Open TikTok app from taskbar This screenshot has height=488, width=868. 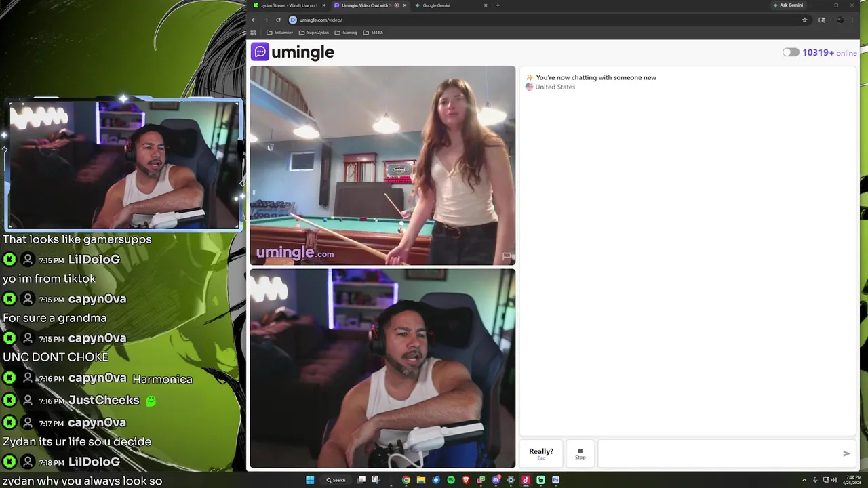pyautogui.click(x=526, y=480)
